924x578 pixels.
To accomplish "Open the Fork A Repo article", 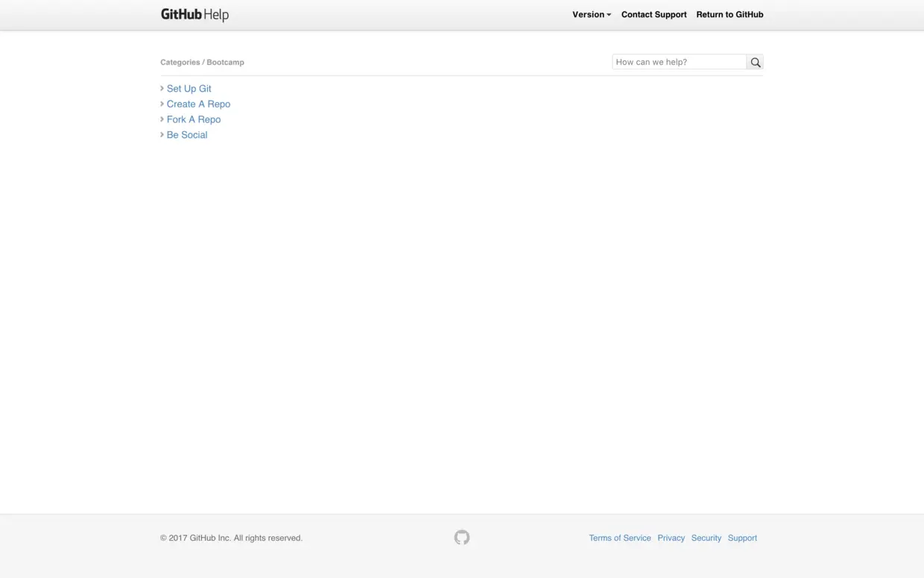I will coord(194,119).
